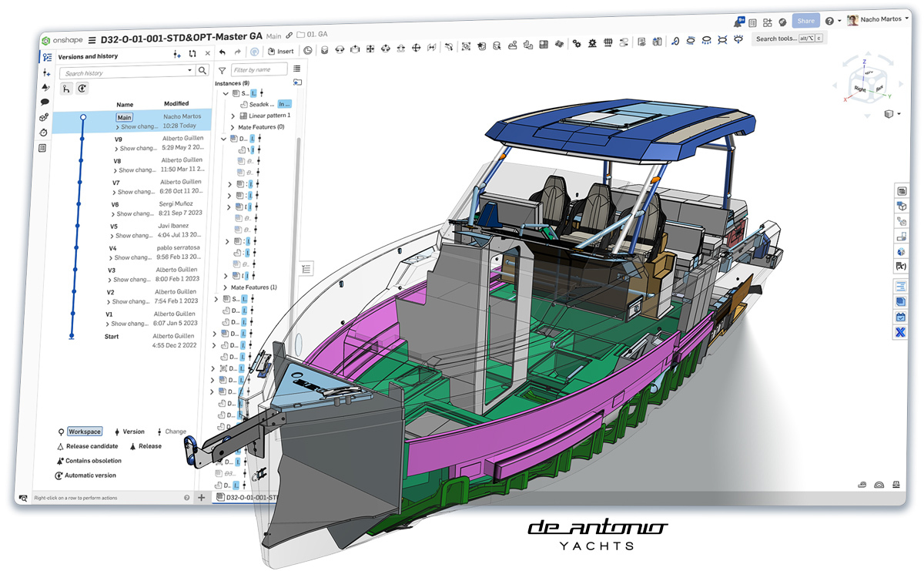Open the notifications bell icon
This screenshot has height=571, width=924.
click(739, 22)
